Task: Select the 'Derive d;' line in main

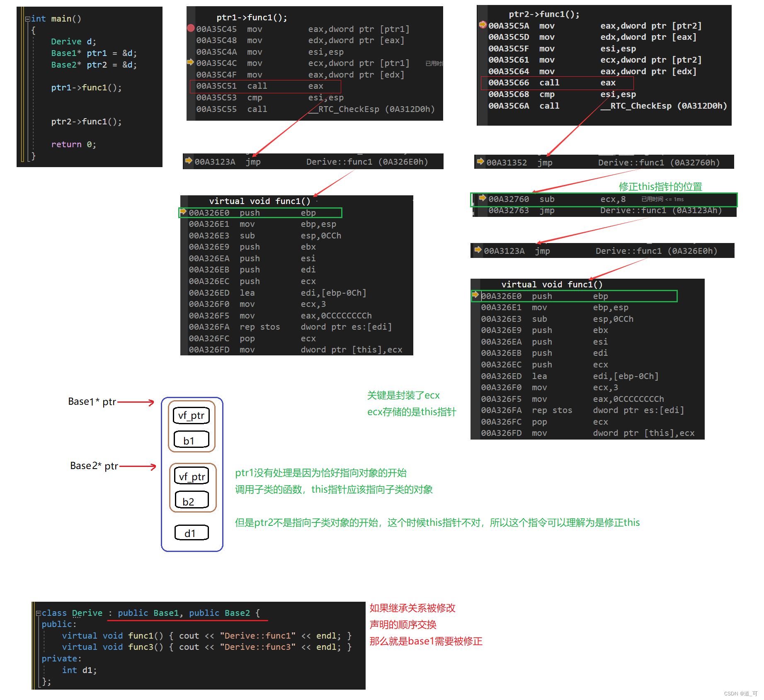Action: [x=73, y=41]
